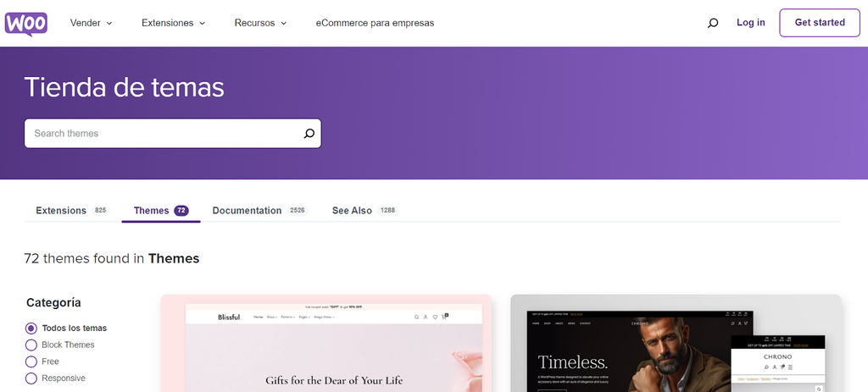Click the Tienda de temas heading
Image resolution: width=868 pixels, height=392 pixels.
125,87
